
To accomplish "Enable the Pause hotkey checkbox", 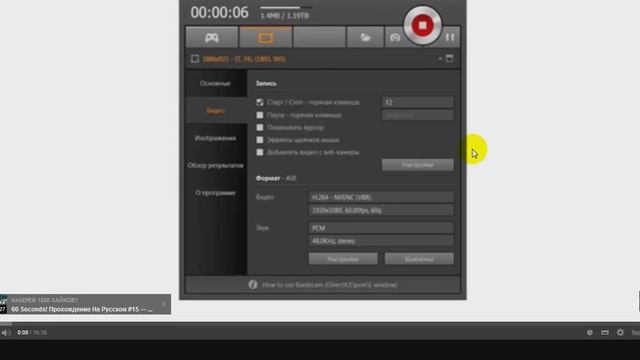I will click(x=260, y=115).
